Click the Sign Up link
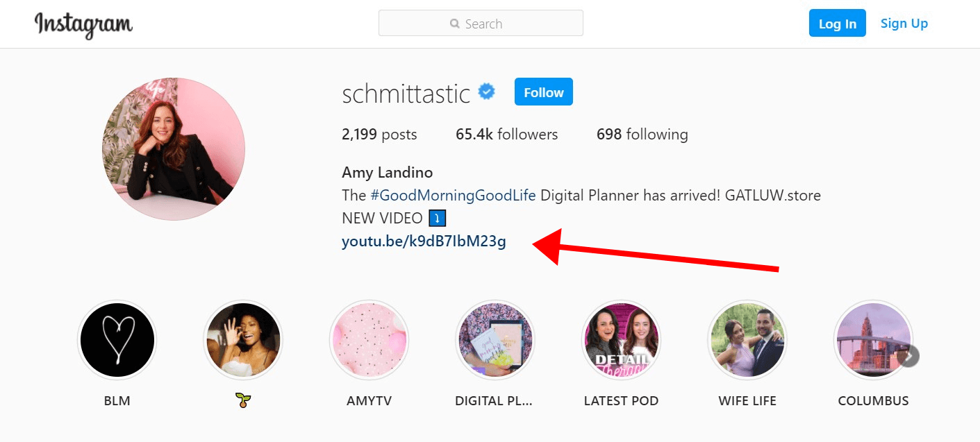 coord(904,24)
